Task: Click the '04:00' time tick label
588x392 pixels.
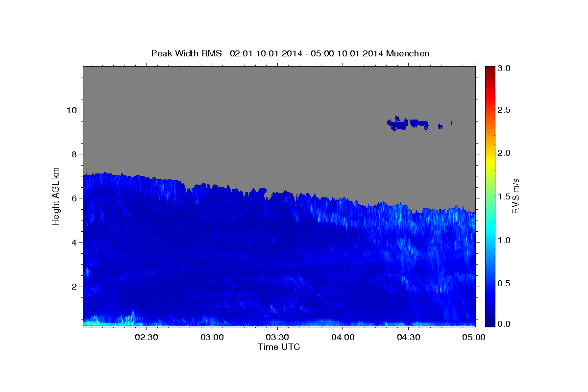Action: click(343, 338)
